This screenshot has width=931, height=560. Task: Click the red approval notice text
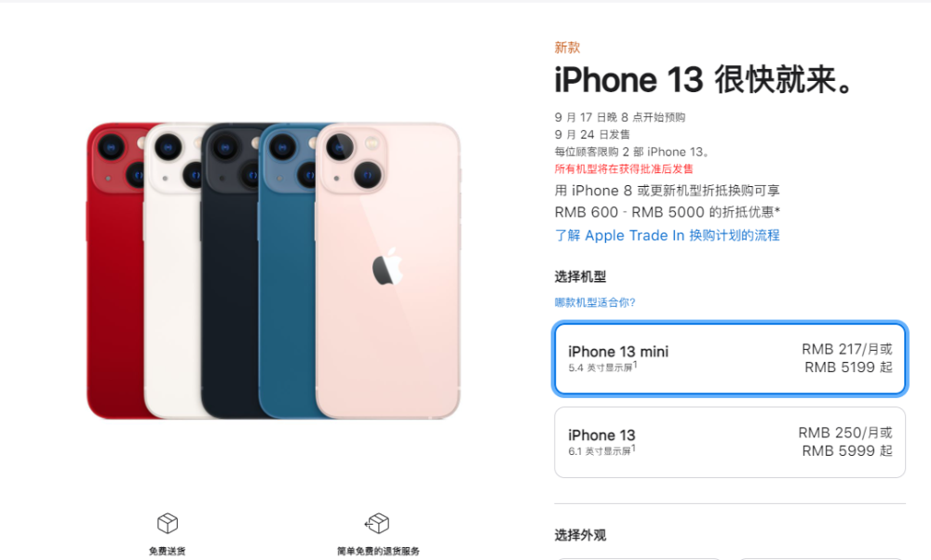coord(624,169)
